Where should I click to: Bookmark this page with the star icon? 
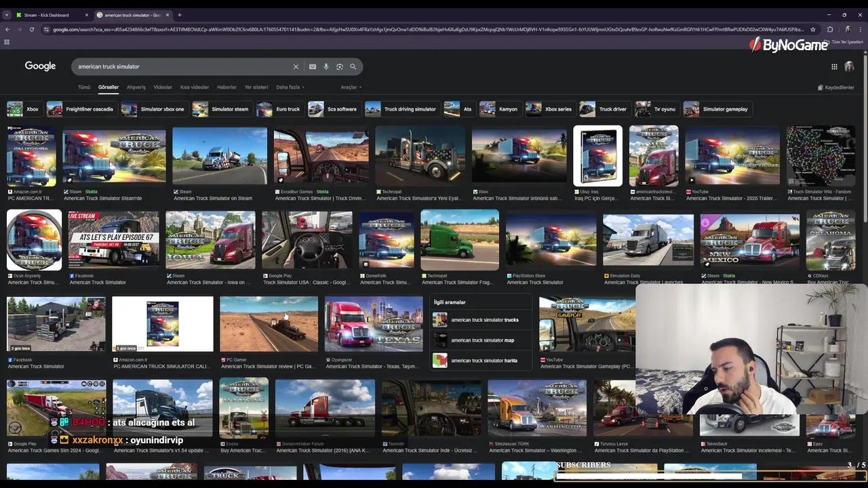tap(812, 29)
